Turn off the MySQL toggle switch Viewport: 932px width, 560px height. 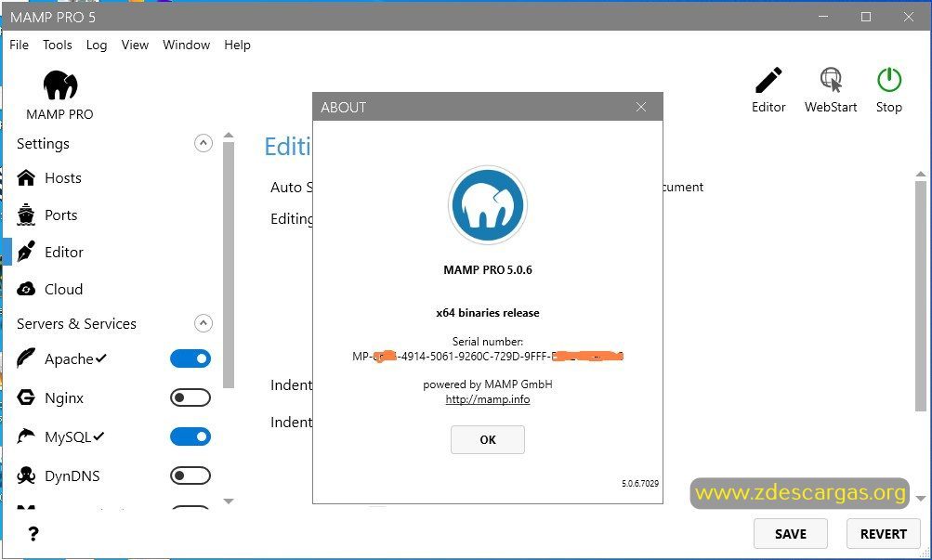click(190, 436)
